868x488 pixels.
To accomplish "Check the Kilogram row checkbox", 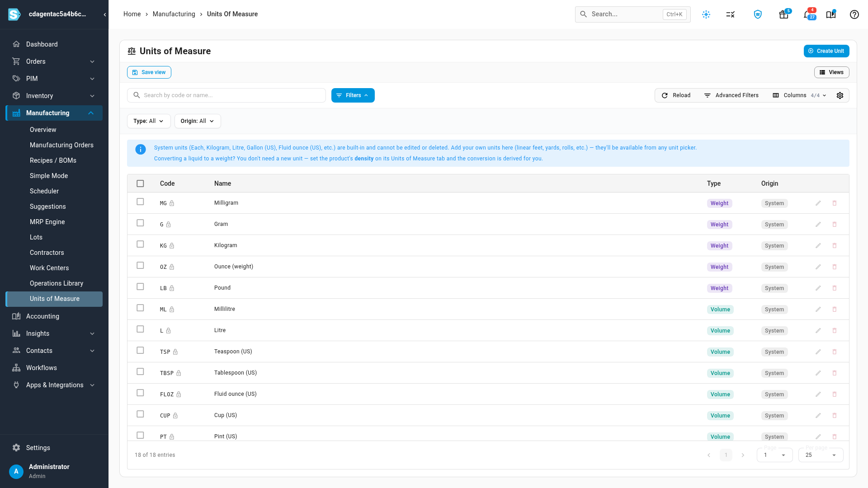I will click(140, 244).
